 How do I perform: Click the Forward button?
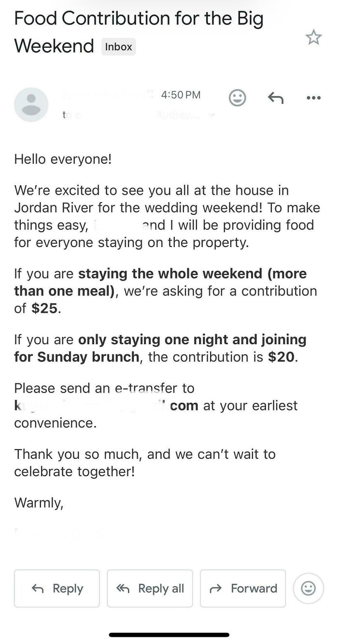tap(243, 588)
